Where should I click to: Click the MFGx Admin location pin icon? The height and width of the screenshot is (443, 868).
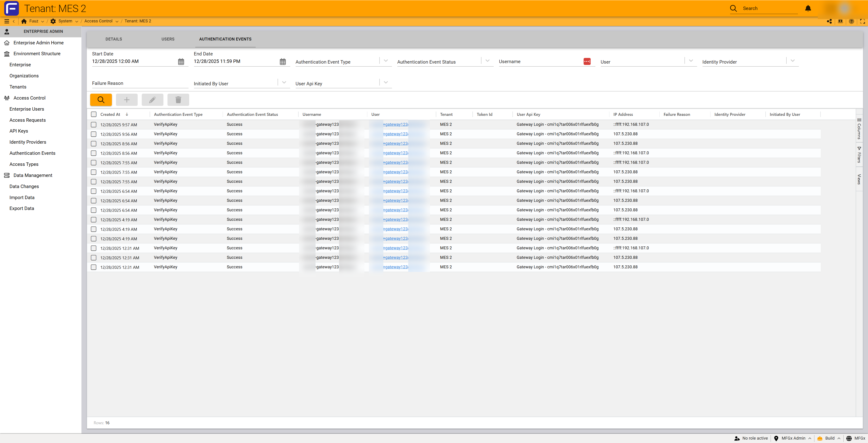pos(776,438)
